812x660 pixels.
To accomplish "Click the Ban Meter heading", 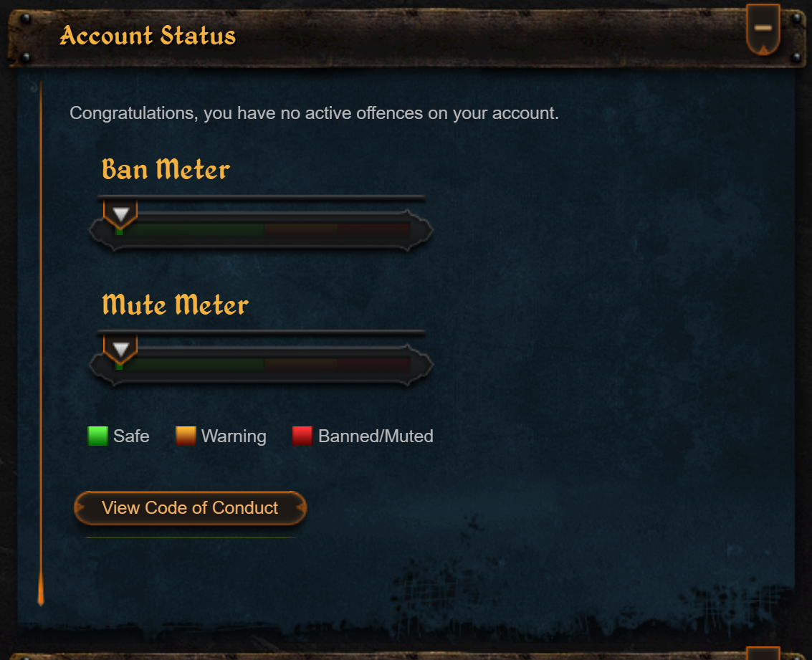I will click(x=166, y=169).
